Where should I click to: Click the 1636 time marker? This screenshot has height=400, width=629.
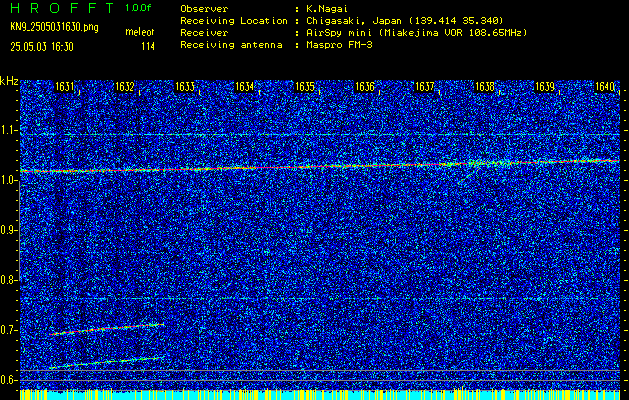[x=365, y=87]
